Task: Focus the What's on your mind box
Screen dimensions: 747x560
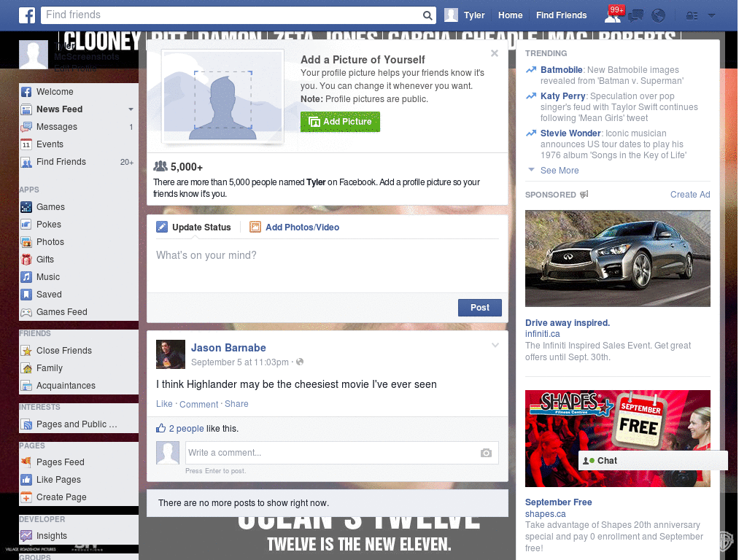Action: (x=328, y=265)
